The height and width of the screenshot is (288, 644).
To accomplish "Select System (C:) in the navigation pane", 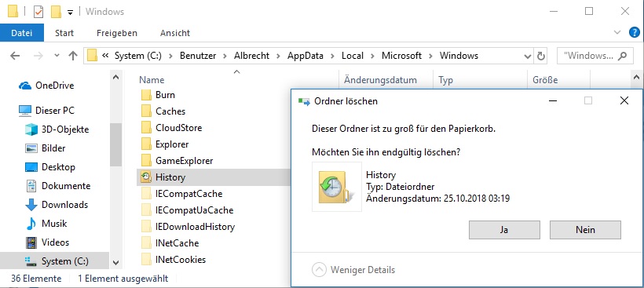I will coord(54,261).
